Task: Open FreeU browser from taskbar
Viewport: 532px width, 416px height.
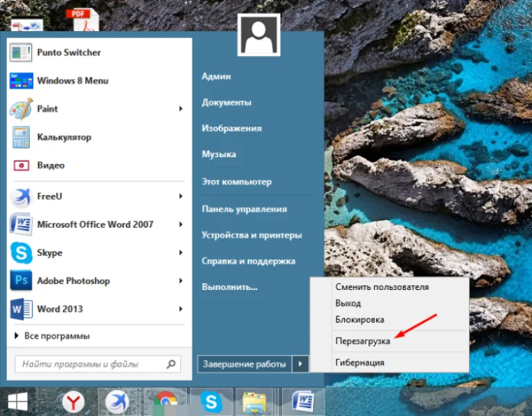Action: (117, 402)
